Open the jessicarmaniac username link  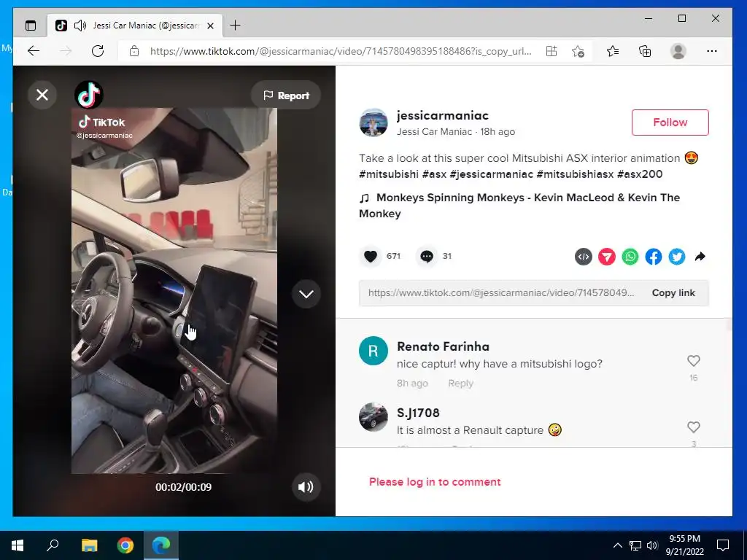coord(443,115)
